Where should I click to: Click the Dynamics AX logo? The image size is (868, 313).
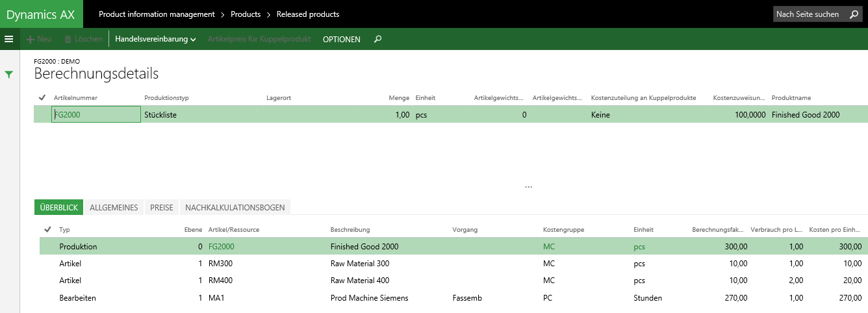pos(41,14)
